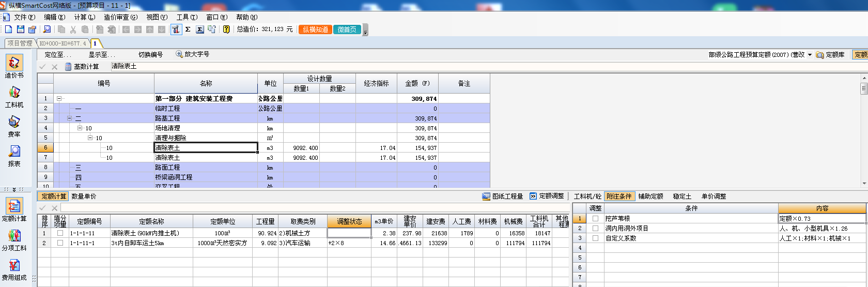Open the 编辑 menu

coord(54,17)
